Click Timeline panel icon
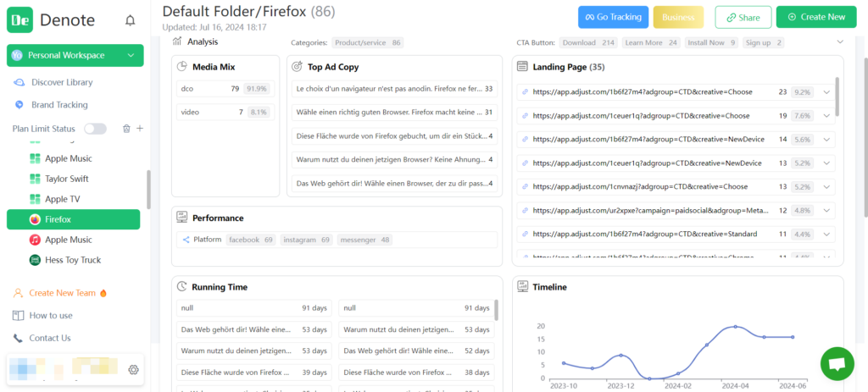868x392 pixels. point(521,287)
